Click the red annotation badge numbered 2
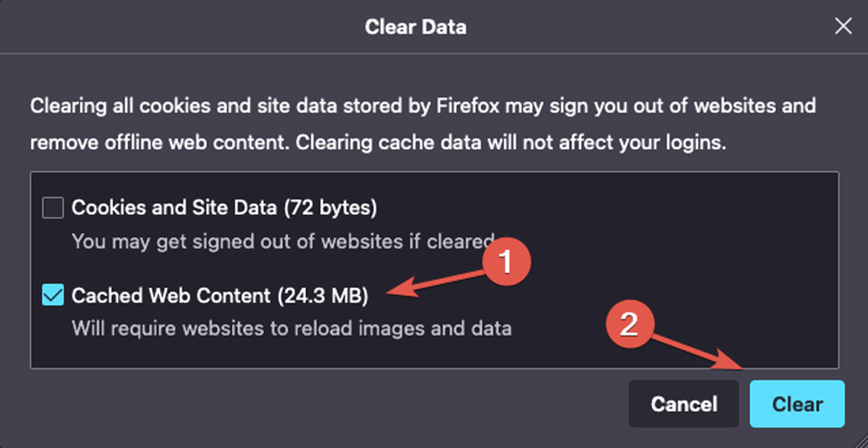This screenshot has width=868, height=448. pos(629,324)
